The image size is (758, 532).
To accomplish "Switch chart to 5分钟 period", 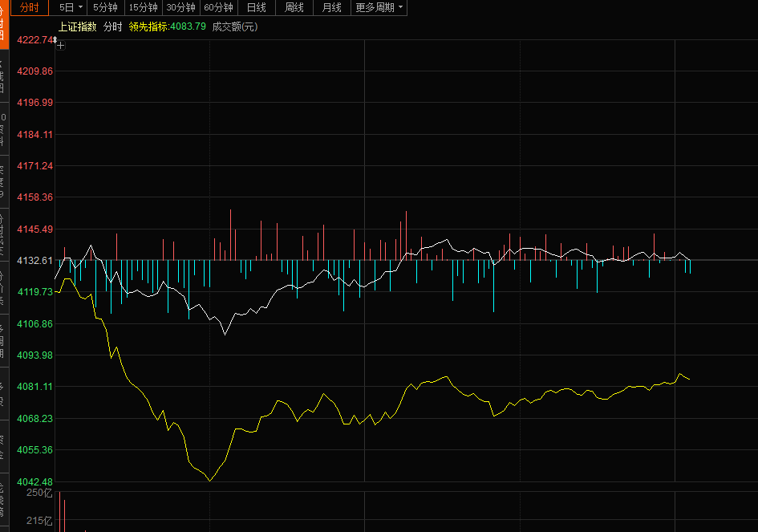I will [x=105, y=7].
